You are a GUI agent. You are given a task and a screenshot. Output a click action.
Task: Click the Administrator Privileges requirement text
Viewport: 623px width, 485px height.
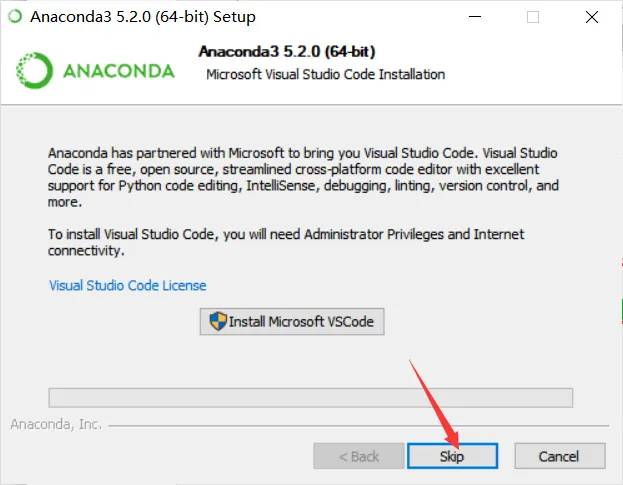[286, 242]
